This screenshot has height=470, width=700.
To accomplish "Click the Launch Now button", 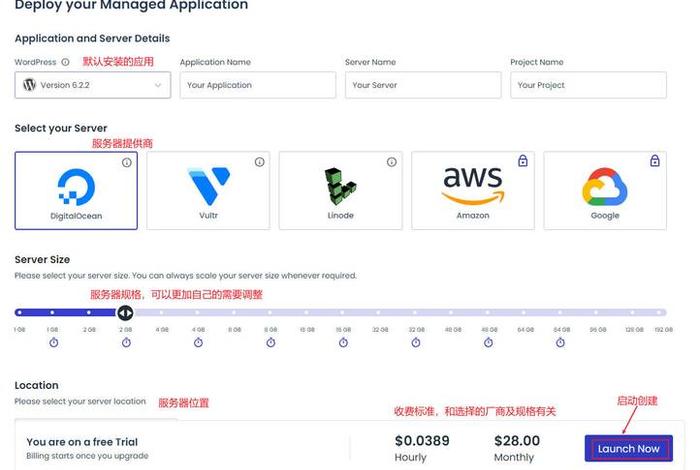I will pyautogui.click(x=629, y=449).
